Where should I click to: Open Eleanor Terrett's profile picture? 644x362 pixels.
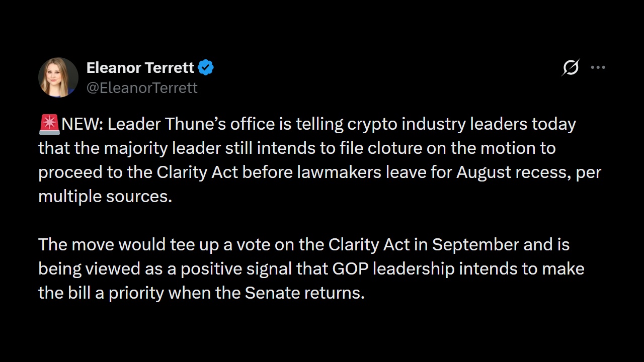58,77
